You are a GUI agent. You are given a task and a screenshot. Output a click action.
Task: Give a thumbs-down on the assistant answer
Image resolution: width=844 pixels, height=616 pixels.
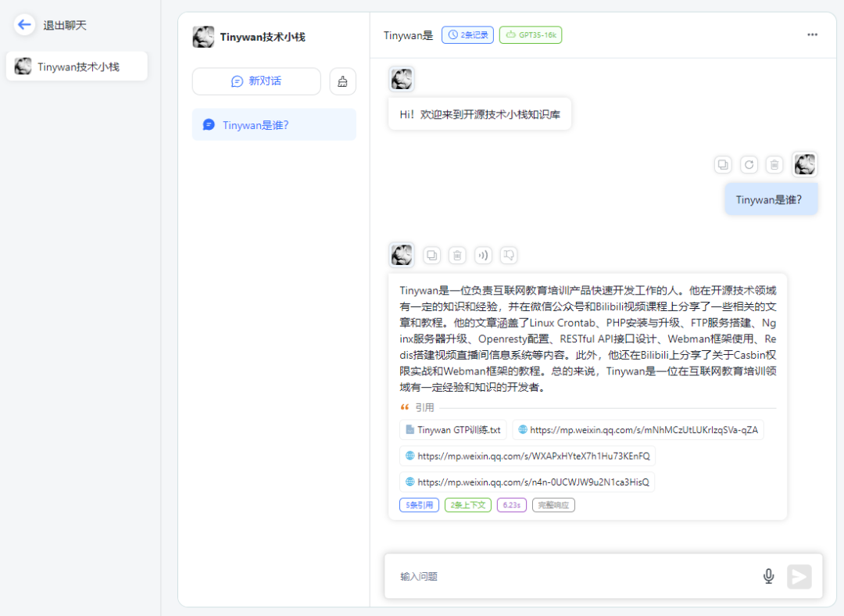509,255
